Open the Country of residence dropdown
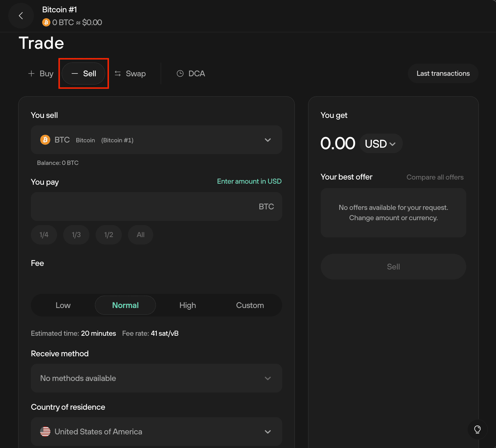 157,432
